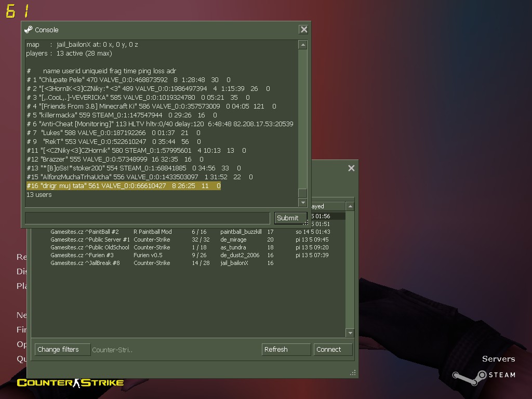532x399 pixels.
Task: Close the server browser window behind the Console
Action: tap(351, 168)
